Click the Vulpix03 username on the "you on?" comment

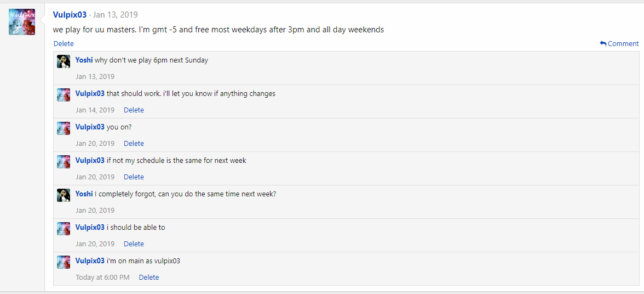pos(90,127)
